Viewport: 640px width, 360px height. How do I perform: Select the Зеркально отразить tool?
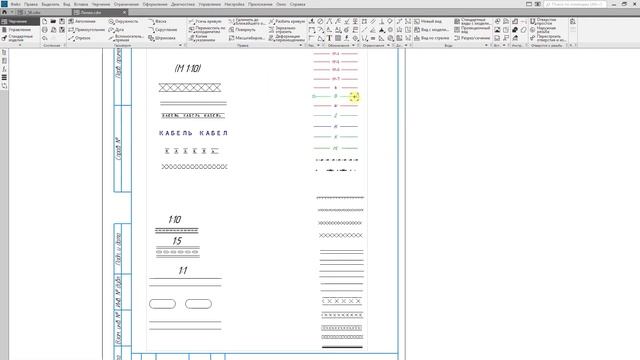click(x=282, y=29)
